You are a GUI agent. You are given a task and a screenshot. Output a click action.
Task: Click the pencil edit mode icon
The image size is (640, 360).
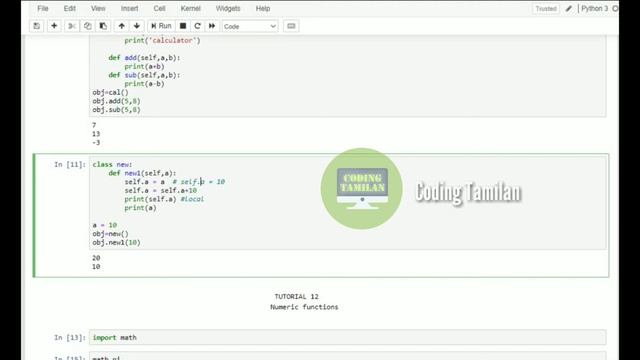[x=569, y=9]
